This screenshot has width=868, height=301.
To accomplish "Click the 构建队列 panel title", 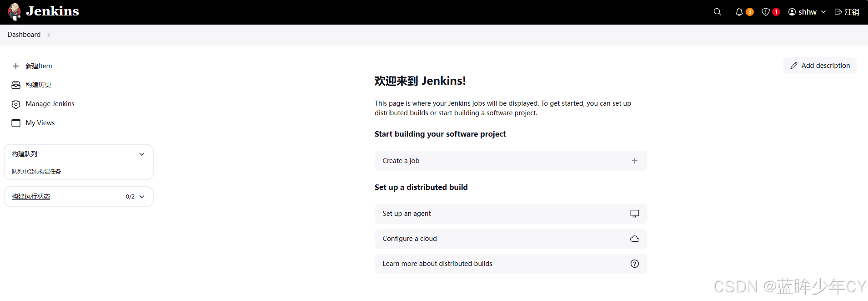I will pyautogui.click(x=25, y=154).
